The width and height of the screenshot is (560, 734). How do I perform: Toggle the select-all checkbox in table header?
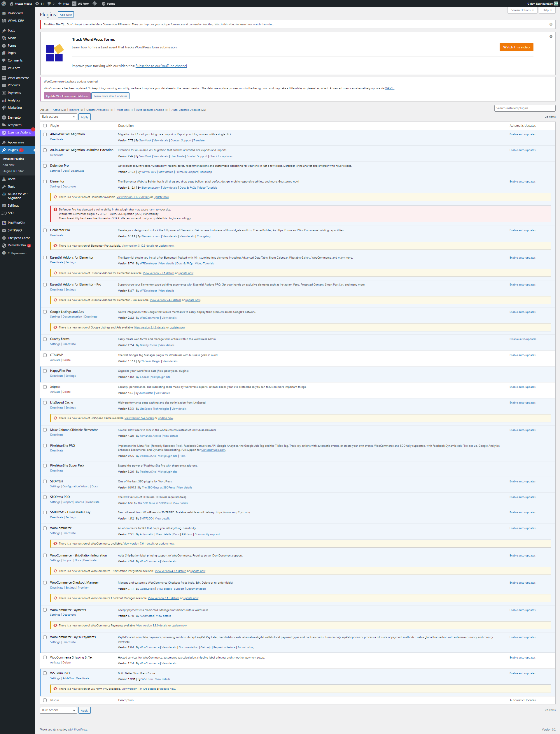[x=45, y=126]
